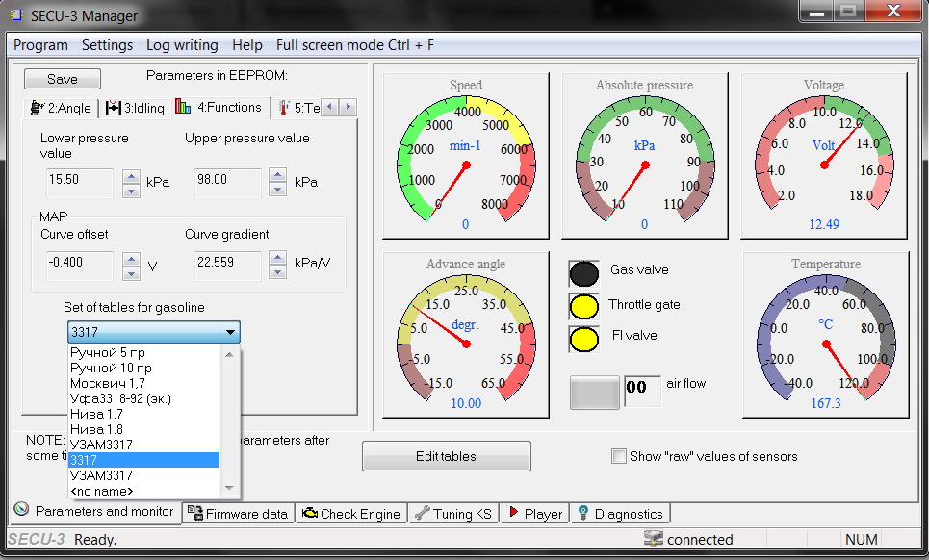Open the Log writing menu
This screenshot has width=929, height=560.
182,45
